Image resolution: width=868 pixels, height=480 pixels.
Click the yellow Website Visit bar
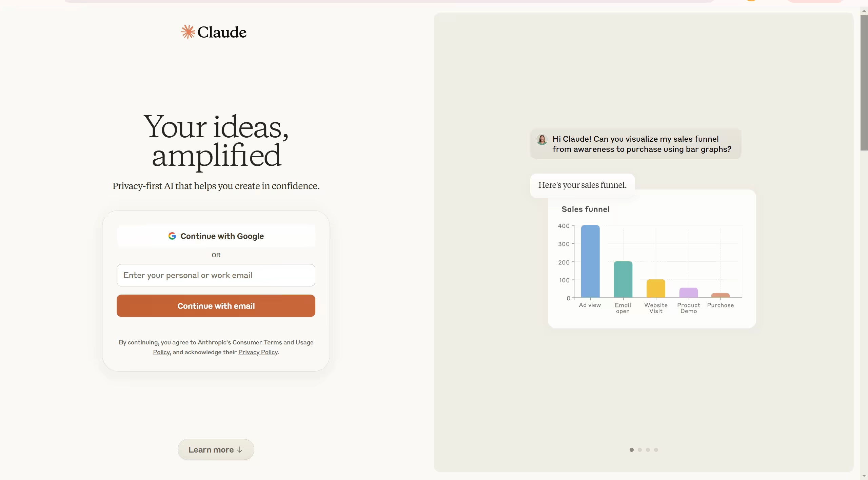656,288
